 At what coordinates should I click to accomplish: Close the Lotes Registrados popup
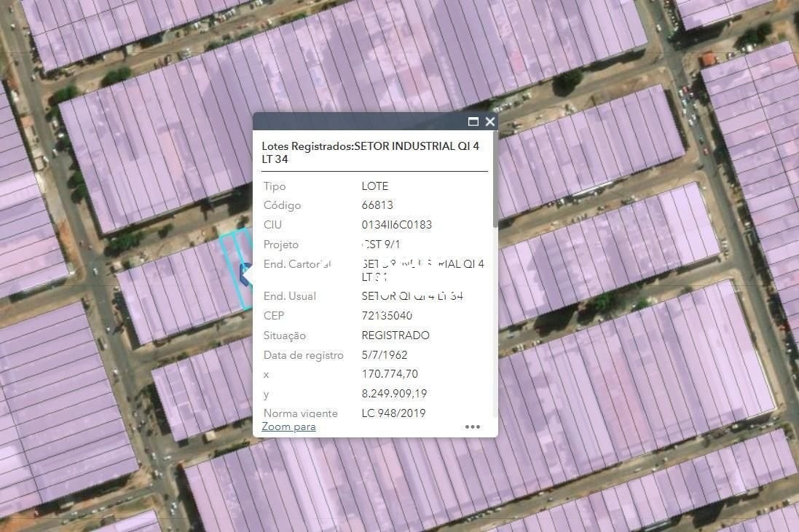click(490, 122)
